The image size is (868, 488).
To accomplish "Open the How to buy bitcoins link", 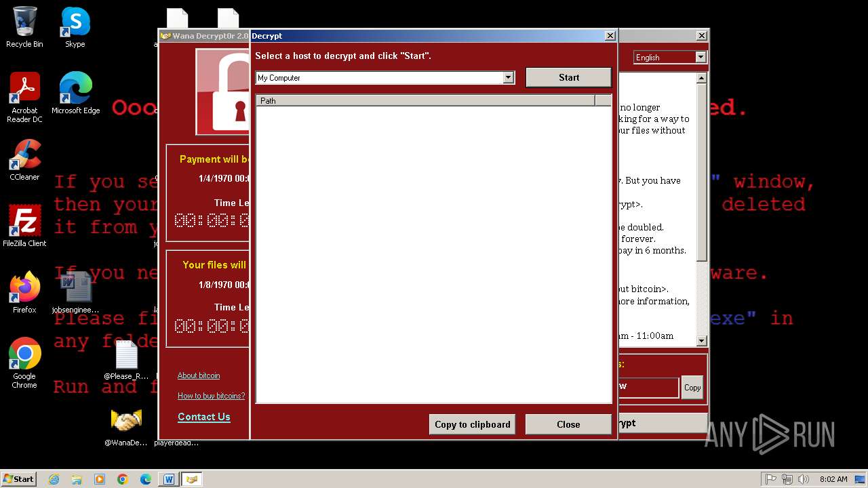I will 211,396.
